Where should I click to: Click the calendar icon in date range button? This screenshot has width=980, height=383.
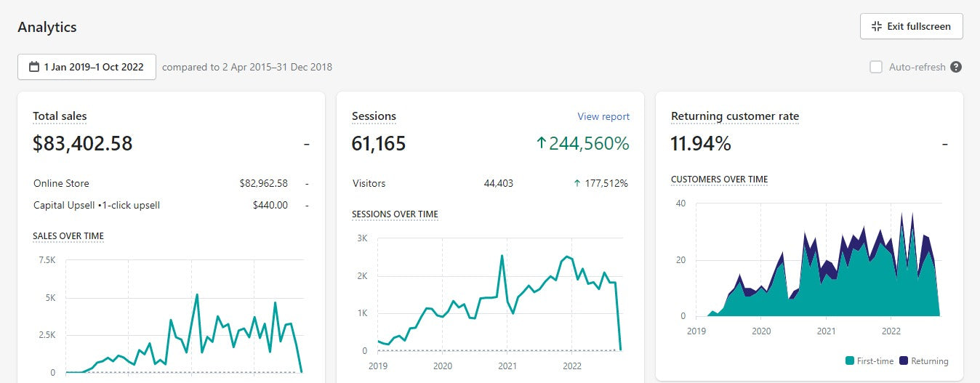[34, 67]
